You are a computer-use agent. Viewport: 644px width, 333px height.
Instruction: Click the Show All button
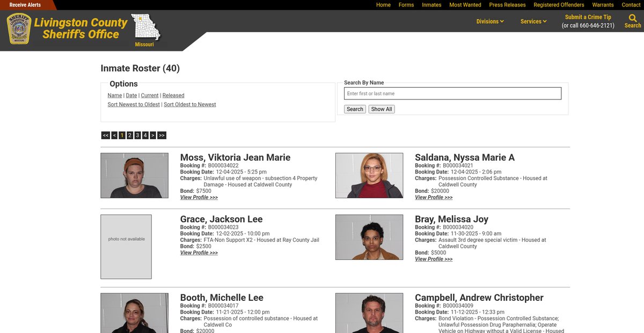pos(382,109)
